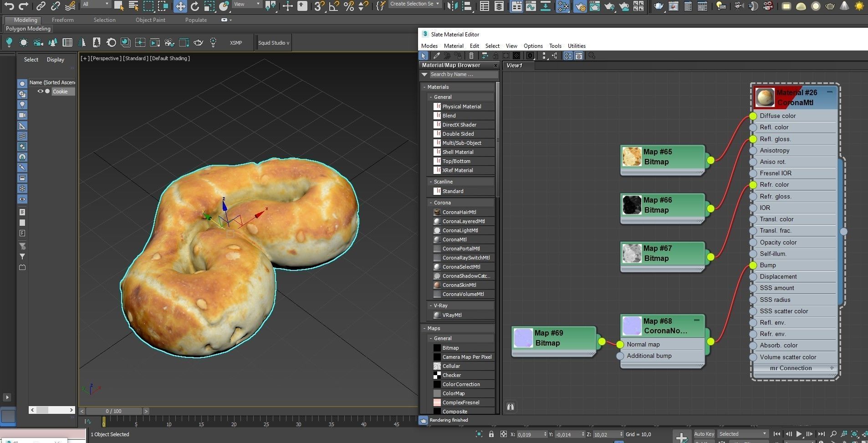Activate Select and Scale tool
The image size is (868, 443).
[209, 6]
